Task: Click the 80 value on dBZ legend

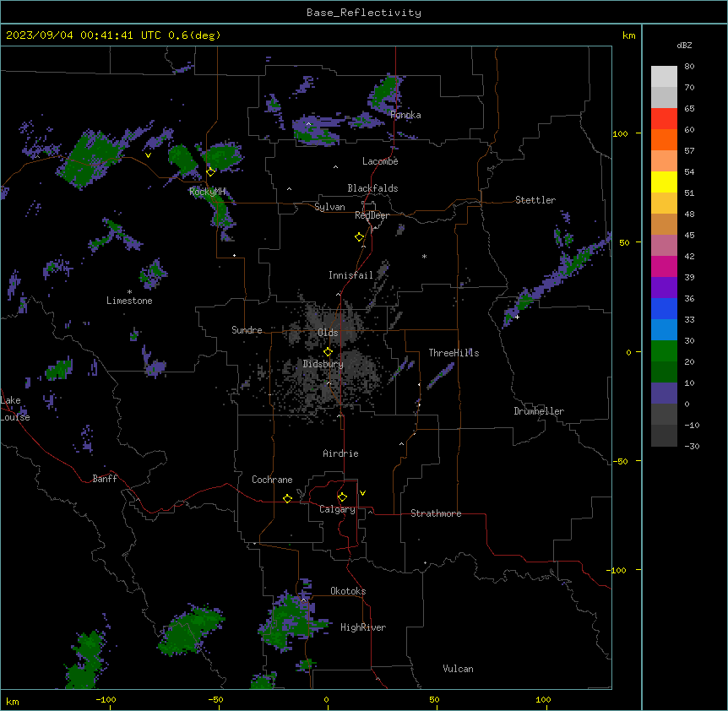Action: click(x=689, y=67)
